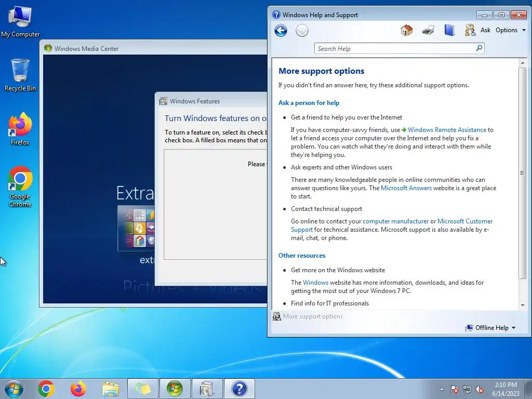Launch Chrome from the taskbar

pyautogui.click(x=46, y=389)
